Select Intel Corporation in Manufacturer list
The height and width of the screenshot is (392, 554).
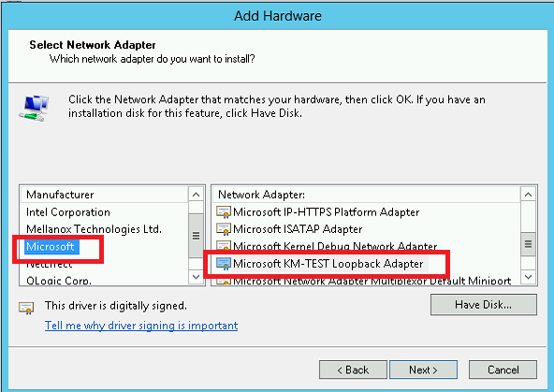tap(68, 212)
